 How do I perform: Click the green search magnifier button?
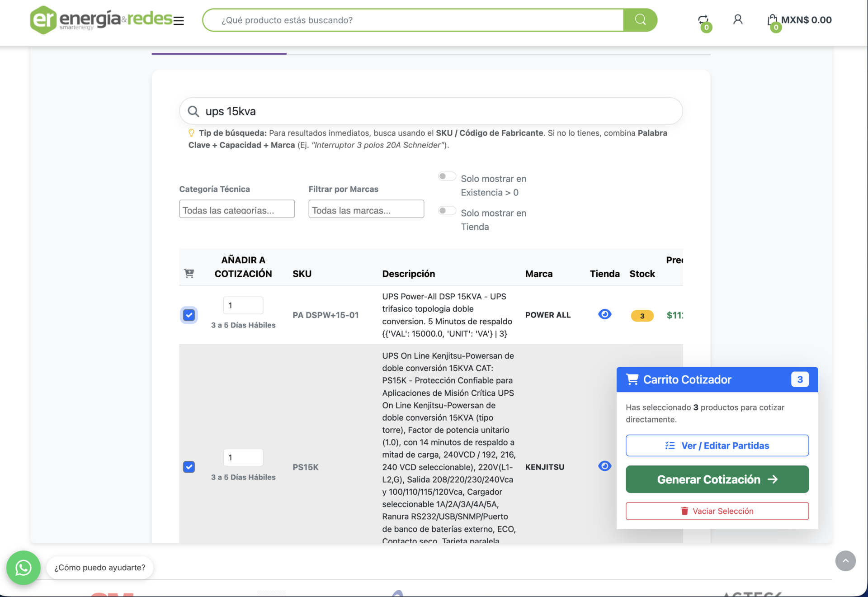pyautogui.click(x=640, y=20)
